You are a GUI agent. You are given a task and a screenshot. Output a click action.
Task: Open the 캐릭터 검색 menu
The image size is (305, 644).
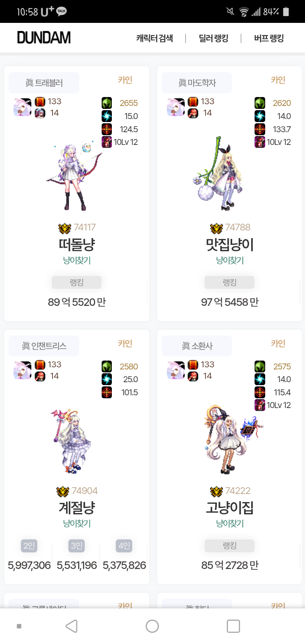click(x=155, y=38)
